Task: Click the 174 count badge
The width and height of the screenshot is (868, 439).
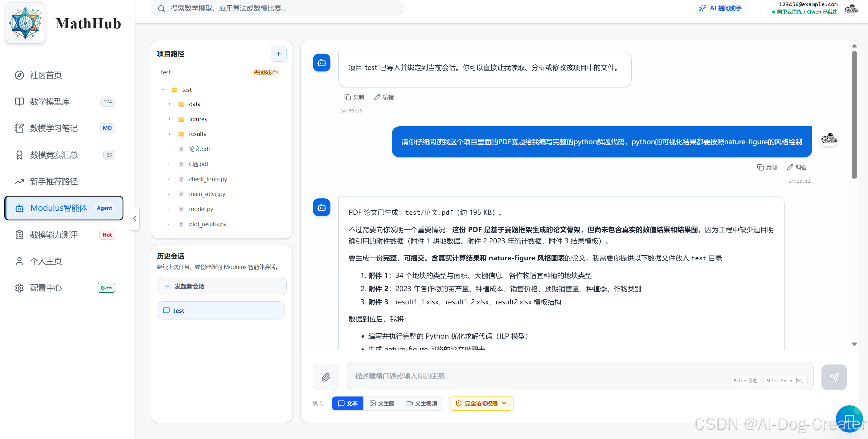Action: [108, 102]
